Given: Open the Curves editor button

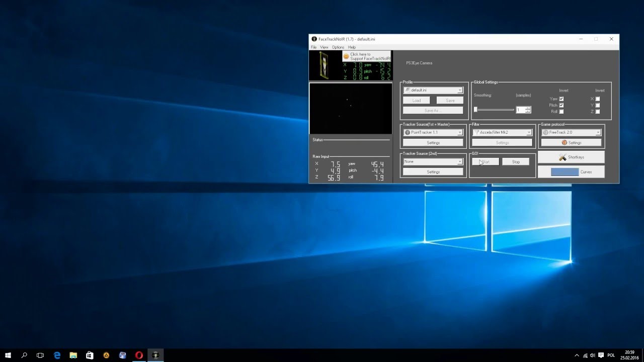Looking at the screenshot, I should (x=571, y=172).
